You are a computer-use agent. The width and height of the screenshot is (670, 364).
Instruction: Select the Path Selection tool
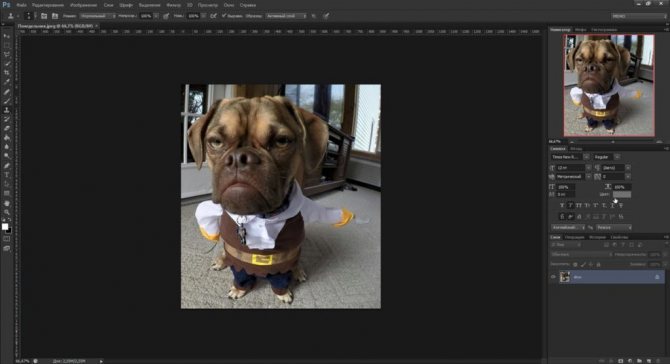[6, 184]
